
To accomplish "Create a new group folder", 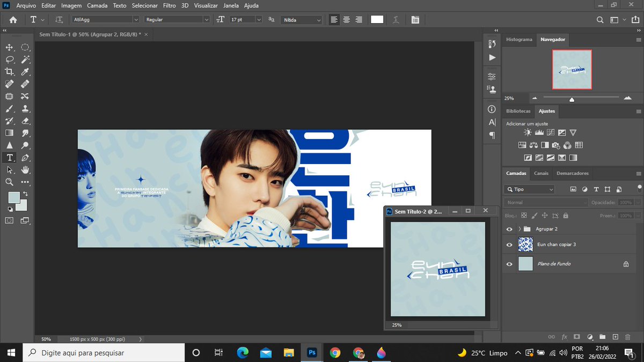I will [x=602, y=337].
